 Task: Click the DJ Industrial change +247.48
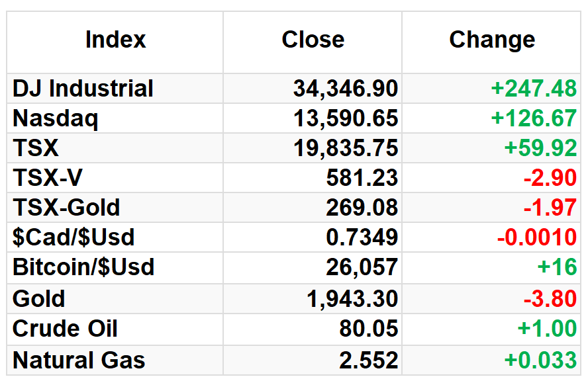(x=534, y=89)
